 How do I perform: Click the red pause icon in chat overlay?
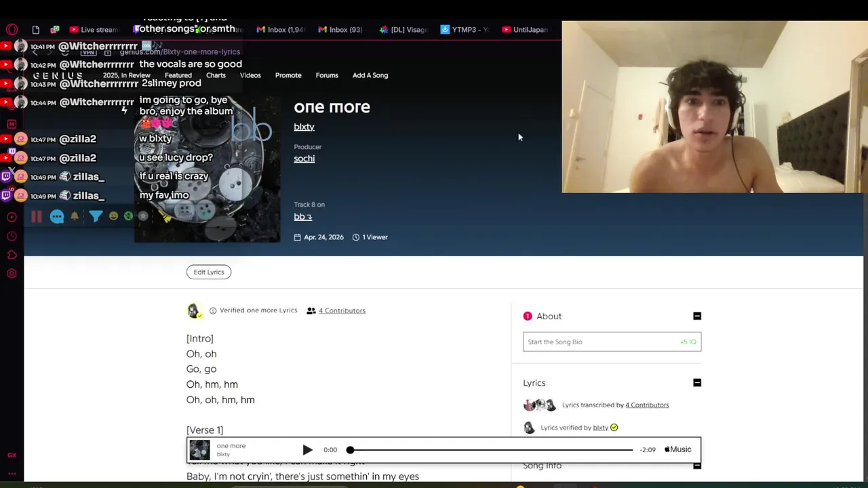(x=37, y=216)
